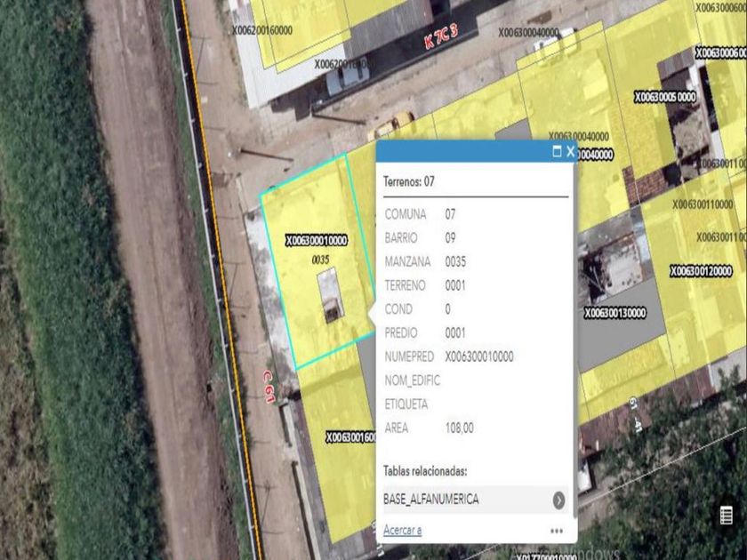Click parcel label X006300110000
The width and height of the screenshot is (747, 560).
pyautogui.click(x=703, y=204)
